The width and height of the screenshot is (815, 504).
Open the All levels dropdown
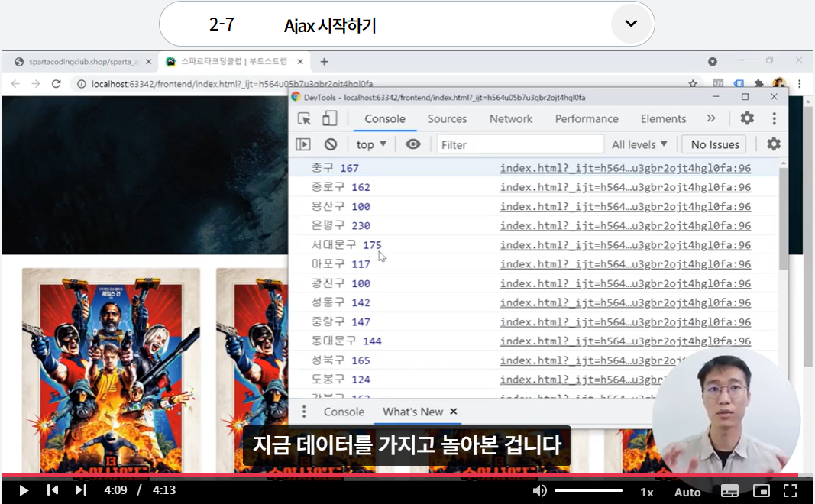(639, 144)
